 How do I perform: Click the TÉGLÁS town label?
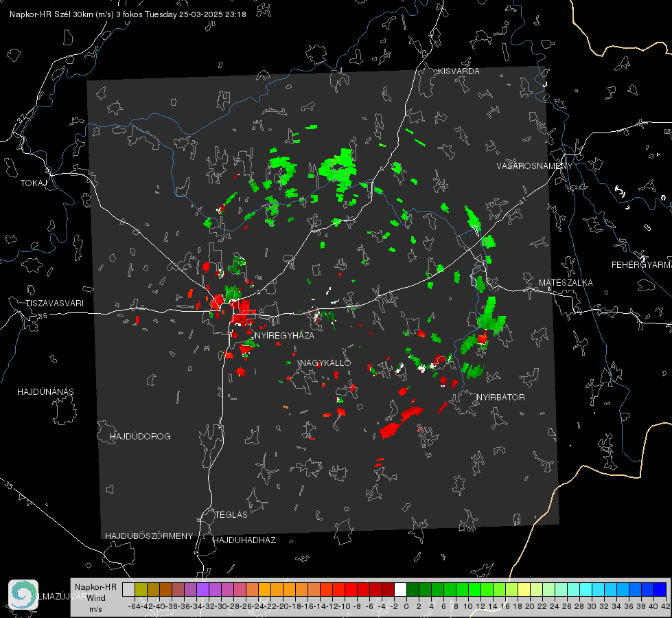[x=231, y=515]
